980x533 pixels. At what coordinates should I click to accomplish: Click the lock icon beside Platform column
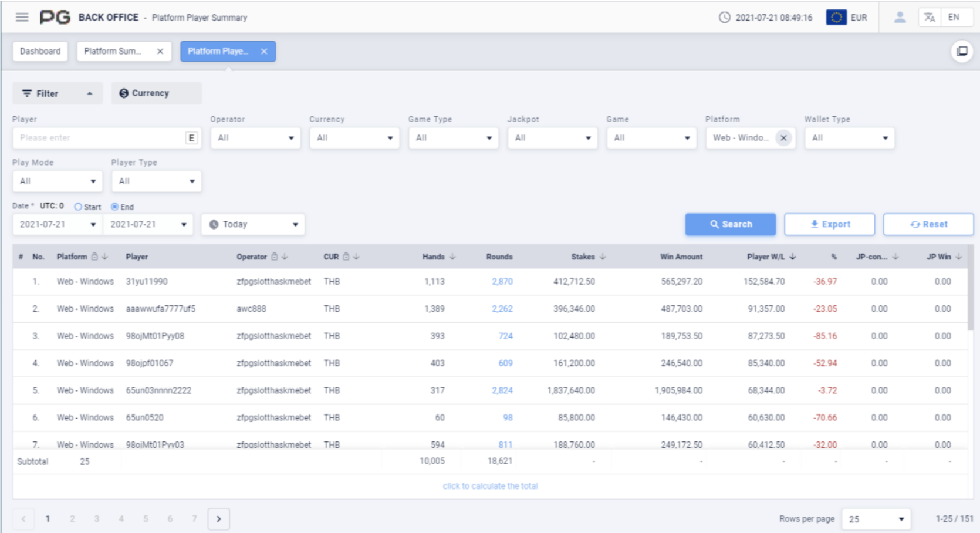pyautogui.click(x=94, y=257)
